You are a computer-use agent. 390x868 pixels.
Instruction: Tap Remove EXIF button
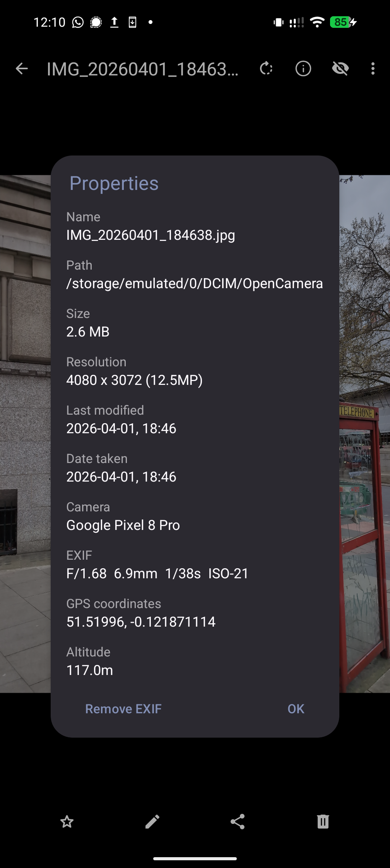pos(123,709)
